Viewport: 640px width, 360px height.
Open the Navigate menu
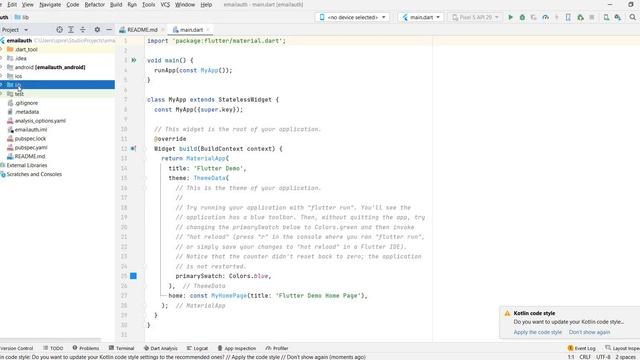50,4
